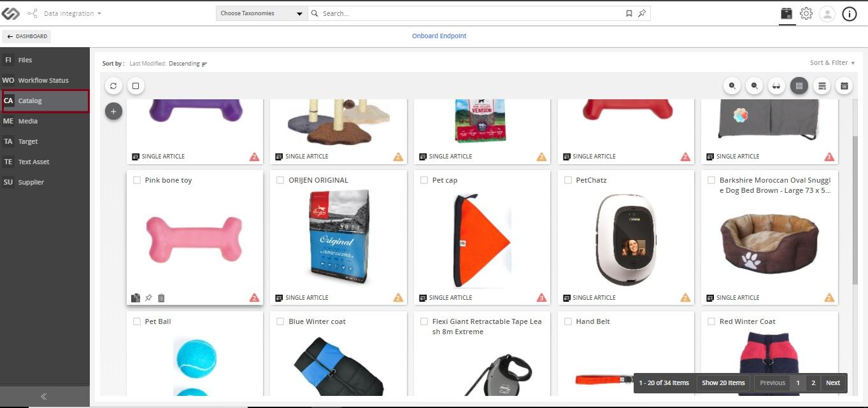
Task: Check the ORIJEN ORIGINAL checkbox
Action: (x=280, y=180)
